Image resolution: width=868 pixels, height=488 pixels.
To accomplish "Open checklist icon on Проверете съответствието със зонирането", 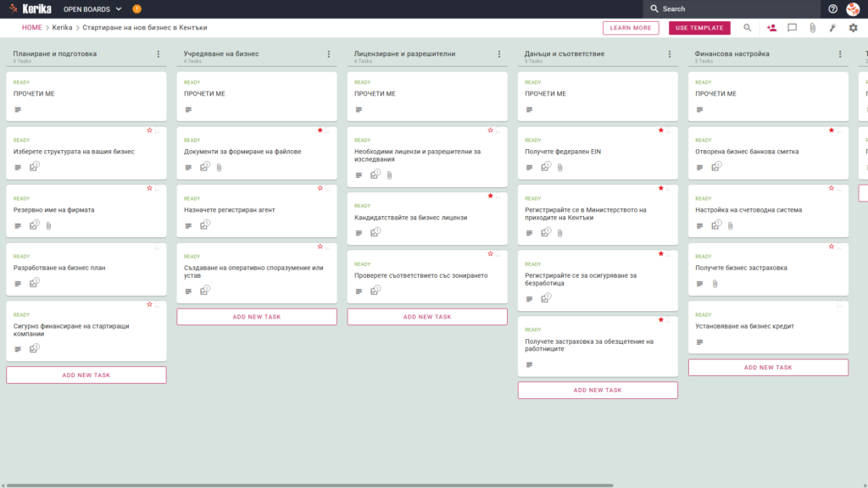I will click(376, 291).
